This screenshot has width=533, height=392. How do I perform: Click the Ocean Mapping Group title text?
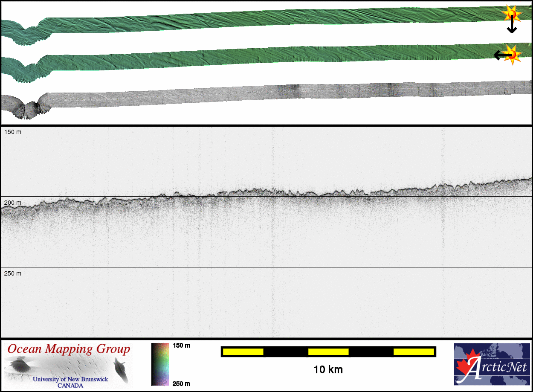pos(69,349)
